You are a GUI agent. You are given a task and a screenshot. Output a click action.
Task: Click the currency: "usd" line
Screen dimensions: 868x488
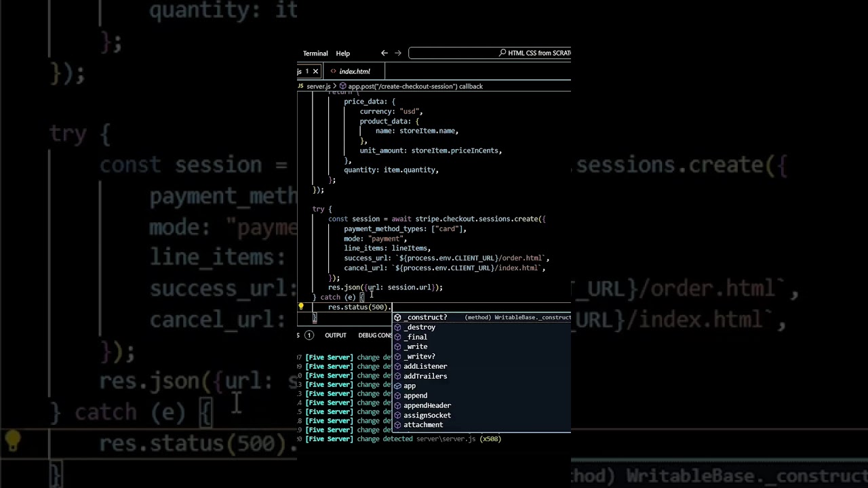coord(391,111)
